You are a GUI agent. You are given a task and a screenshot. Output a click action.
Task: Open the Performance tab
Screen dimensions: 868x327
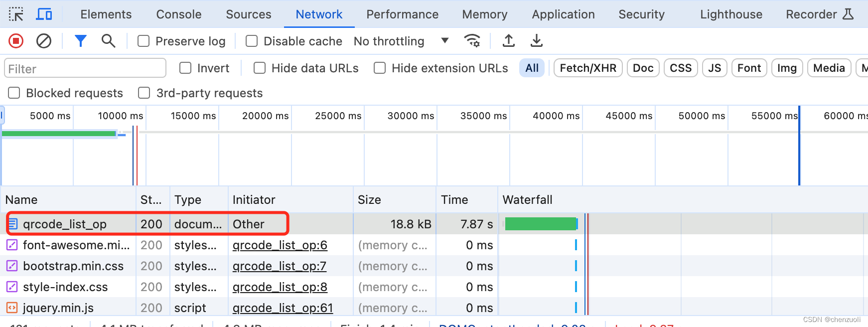(x=403, y=14)
